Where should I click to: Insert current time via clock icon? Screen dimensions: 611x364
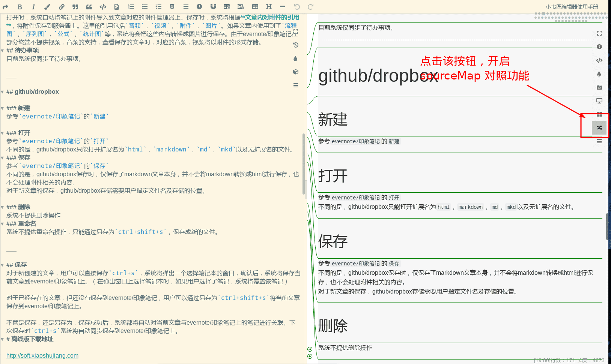[x=199, y=7]
